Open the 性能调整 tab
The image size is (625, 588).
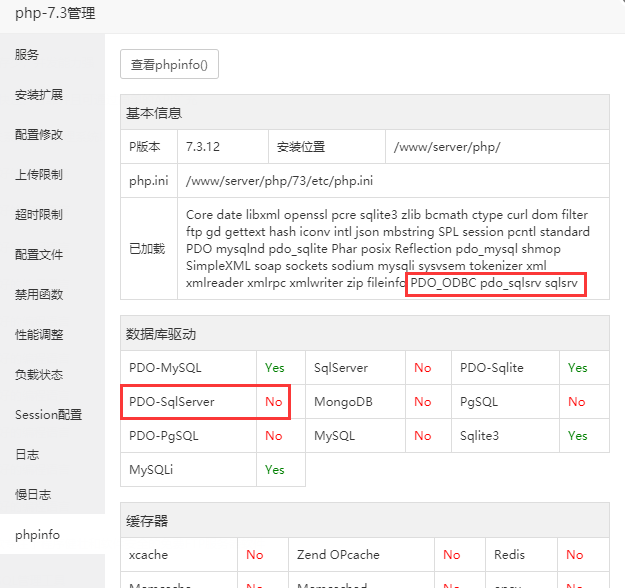point(52,334)
